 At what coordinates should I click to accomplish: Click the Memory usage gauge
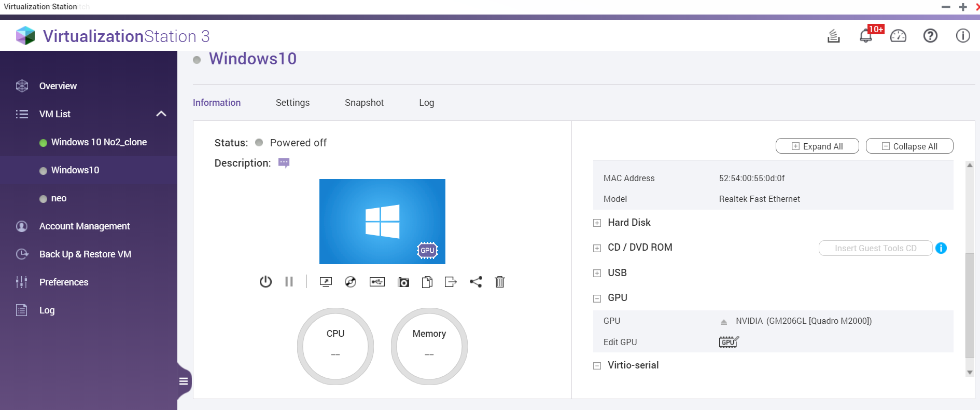tap(429, 346)
